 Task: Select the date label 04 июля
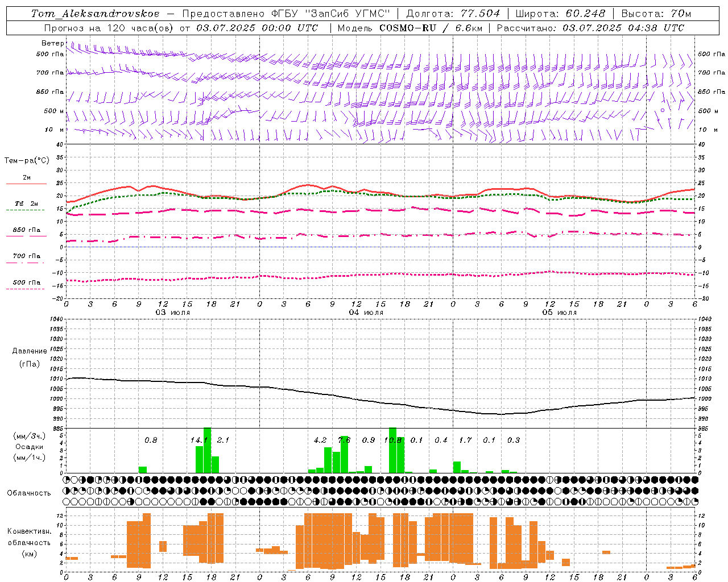366,313
